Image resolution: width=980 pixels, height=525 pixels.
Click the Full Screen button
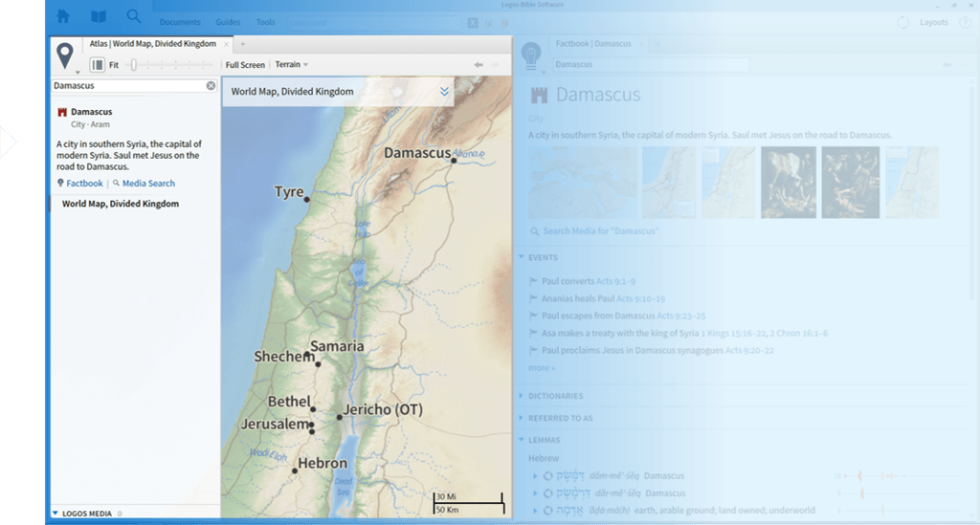(x=245, y=65)
